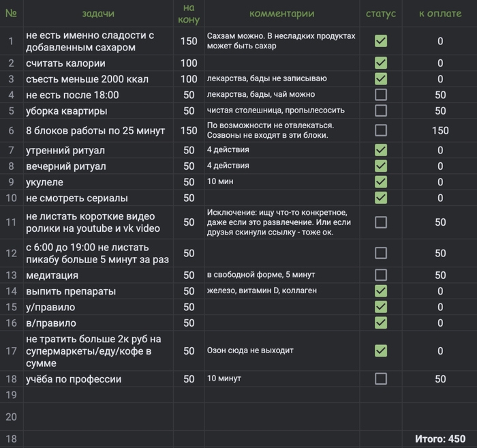Mark уборка квартиры as done
This screenshot has height=448, width=477.
(x=380, y=110)
